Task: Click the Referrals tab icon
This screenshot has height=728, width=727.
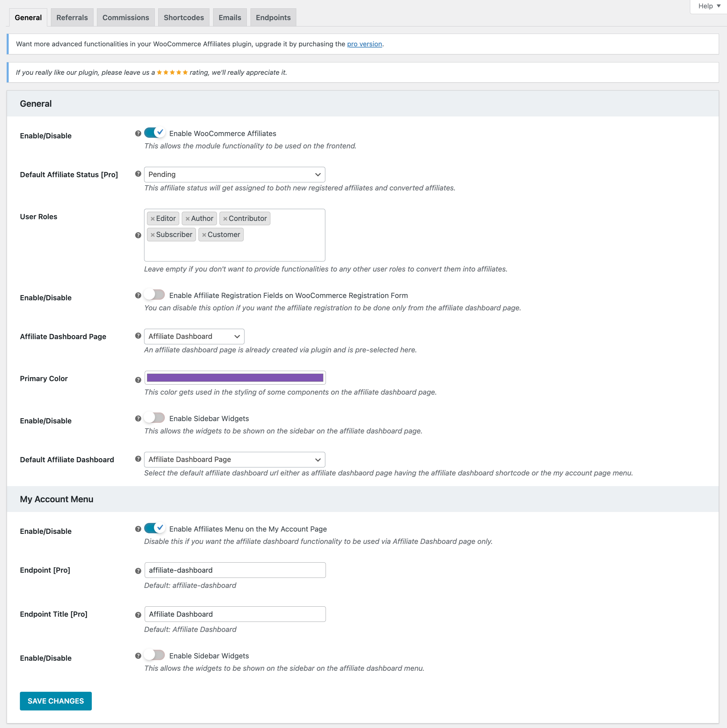Action: [72, 17]
